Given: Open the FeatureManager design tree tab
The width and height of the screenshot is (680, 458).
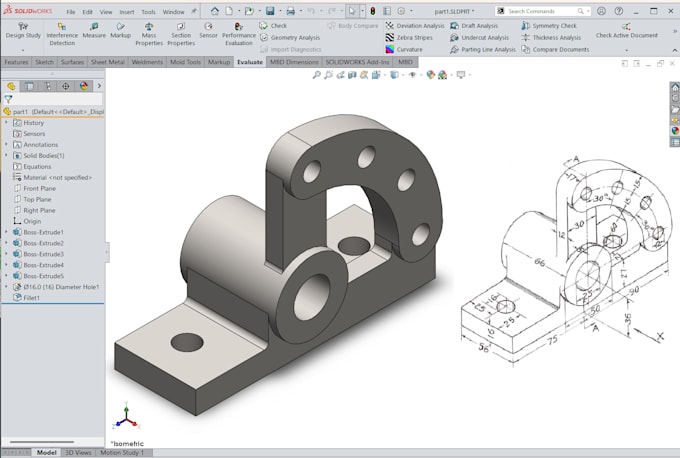Looking at the screenshot, I should (x=11, y=86).
